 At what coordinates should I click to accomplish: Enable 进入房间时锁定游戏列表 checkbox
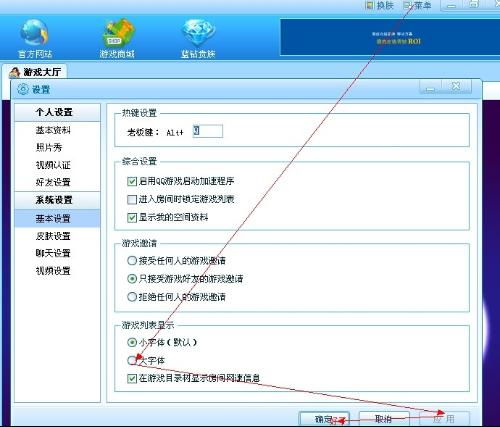pyautogui.click(x=132, y=199)
